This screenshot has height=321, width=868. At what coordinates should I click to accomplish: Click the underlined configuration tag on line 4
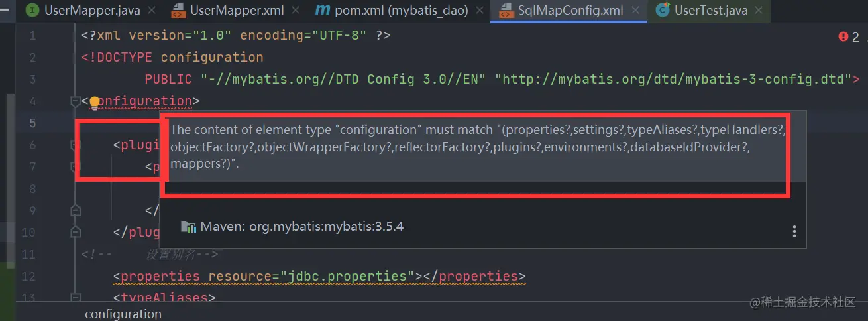point(140,101)
